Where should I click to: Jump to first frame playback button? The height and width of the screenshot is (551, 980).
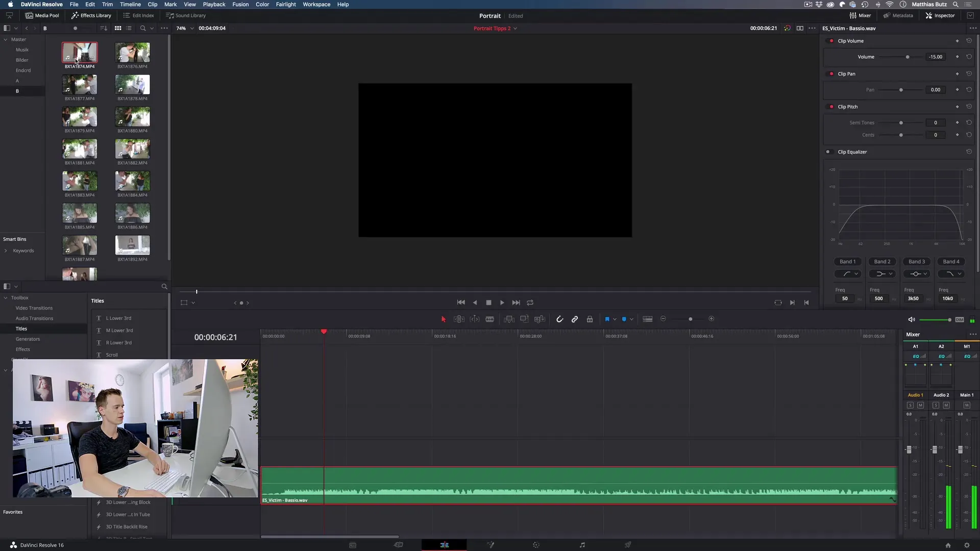pos(461,303)
